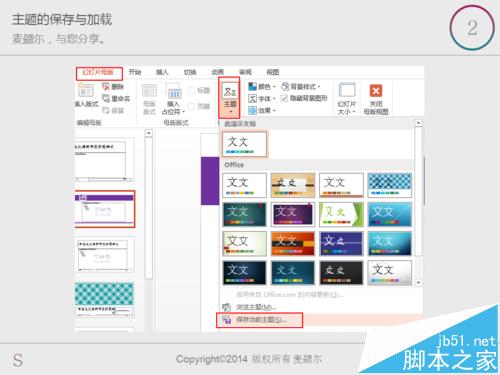Expand the 背景样式 dropdown
500x375 pixels.
click(x=301, y=87)
